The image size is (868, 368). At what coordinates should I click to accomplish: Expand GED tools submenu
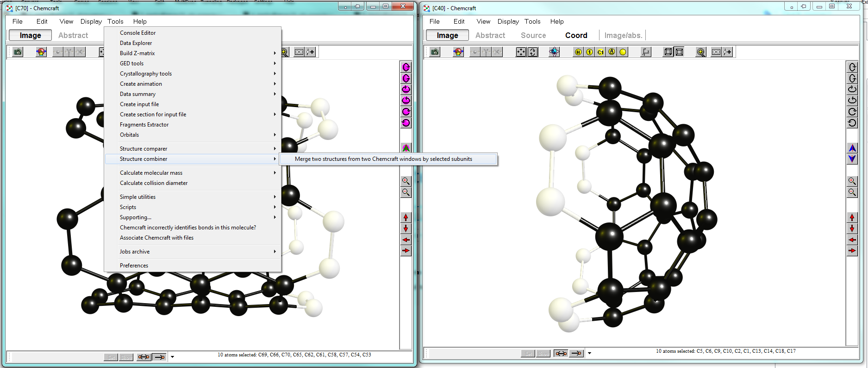pos(193,63)
